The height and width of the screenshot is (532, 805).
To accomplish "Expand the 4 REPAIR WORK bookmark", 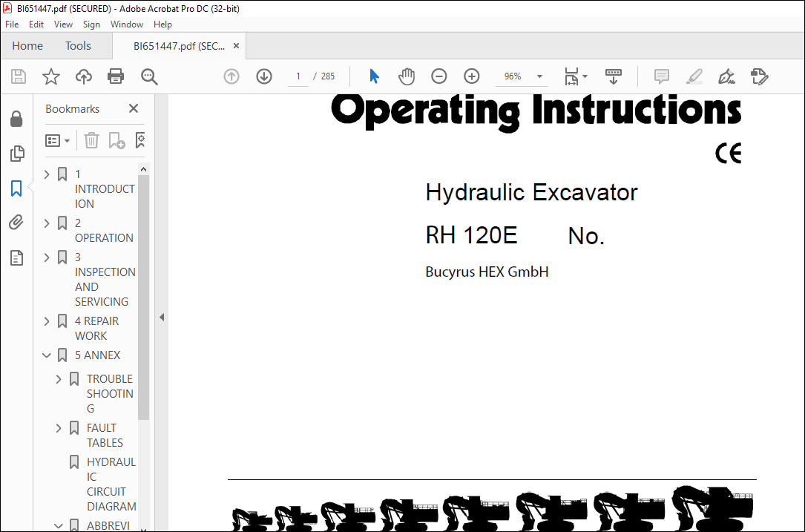I will click(x=47, y=321).
